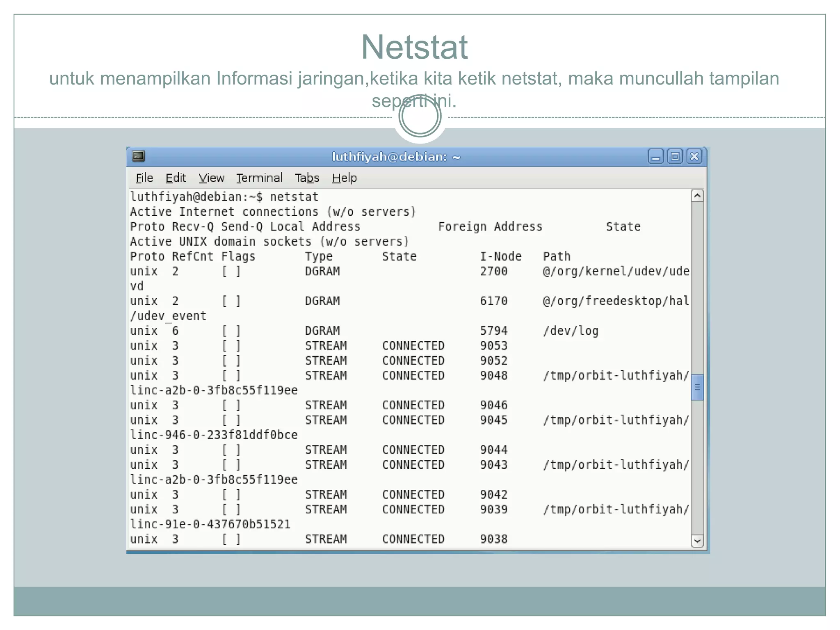The height and width of the screenshot is (630, 840).
Task: Click I-Node value 9044
Action: pyautogui.click(x=494, y=450)
